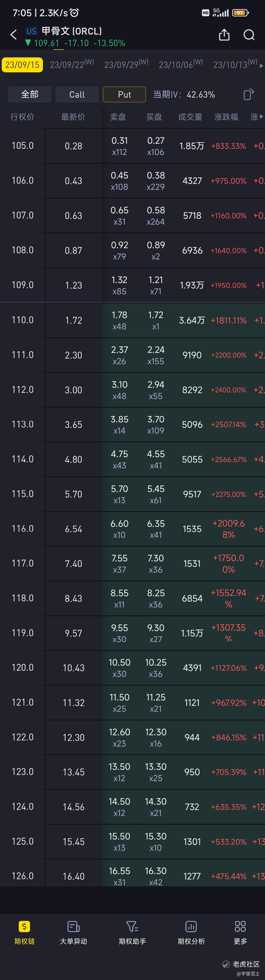This screenshot has width=265, height=980.
Task: Select the Put options filter
Action: pyautogui.click(x=124, y=94)
